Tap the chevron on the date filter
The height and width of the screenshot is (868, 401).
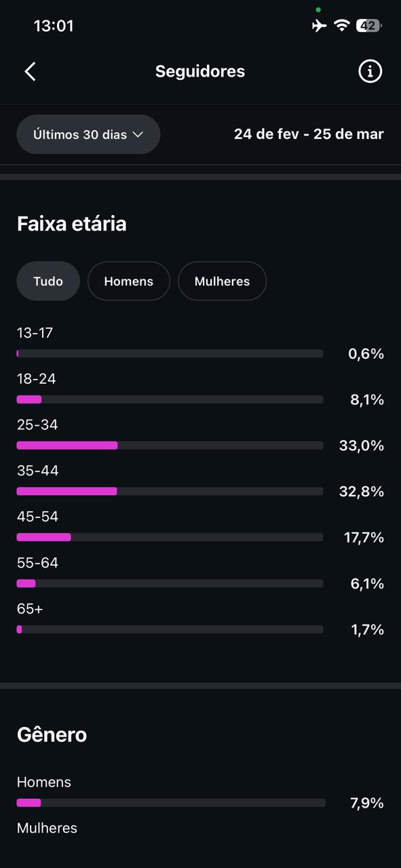pyautogui.click(x=140, y=134)
